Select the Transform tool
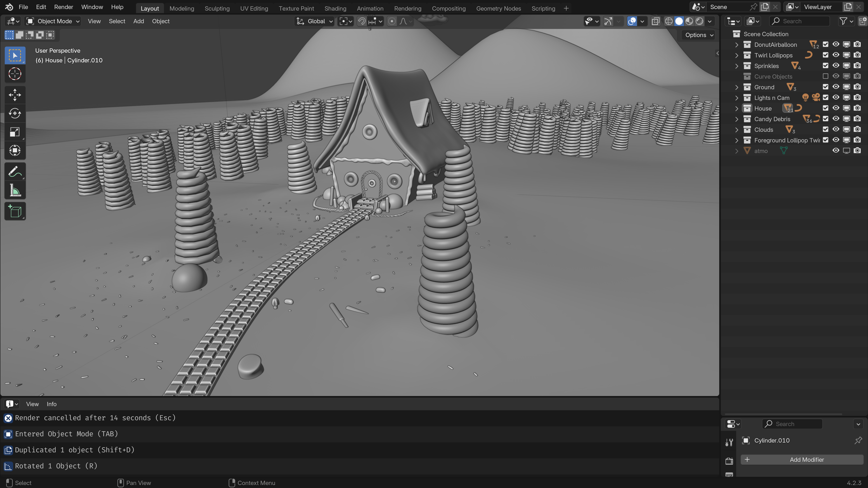 pyautogui.click(x=15, y=151)
